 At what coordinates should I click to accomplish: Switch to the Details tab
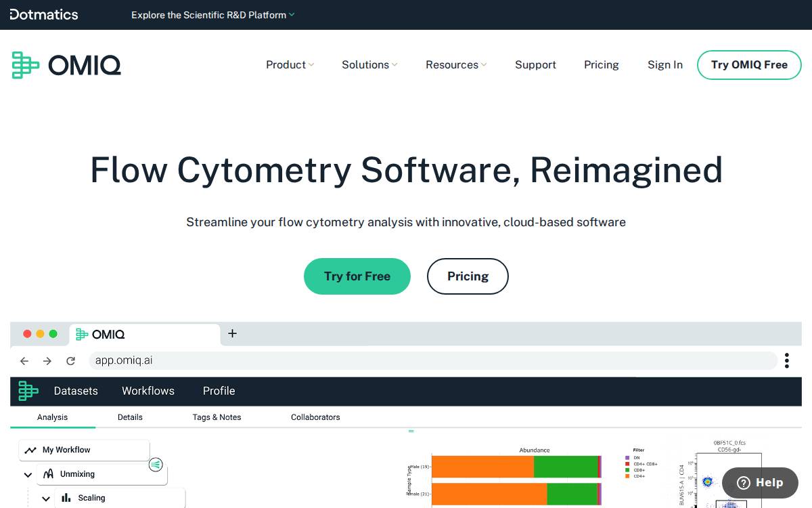130,417
